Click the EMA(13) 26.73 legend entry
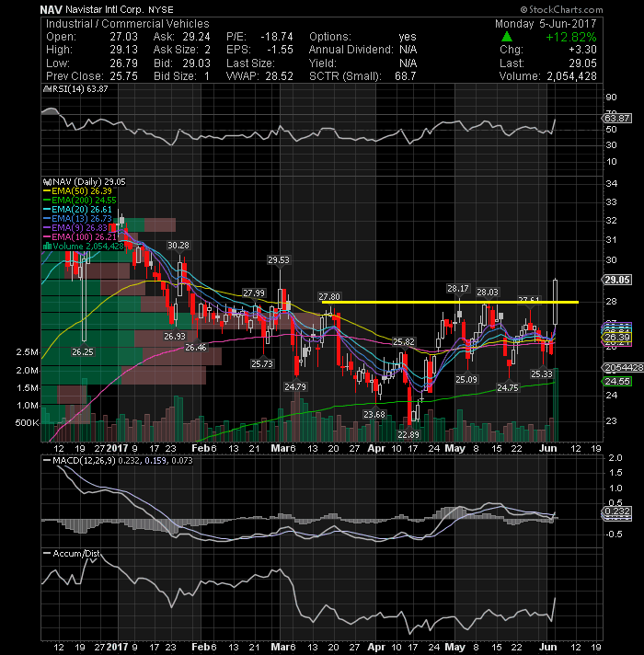644x655 pixels. pos(77,218)
